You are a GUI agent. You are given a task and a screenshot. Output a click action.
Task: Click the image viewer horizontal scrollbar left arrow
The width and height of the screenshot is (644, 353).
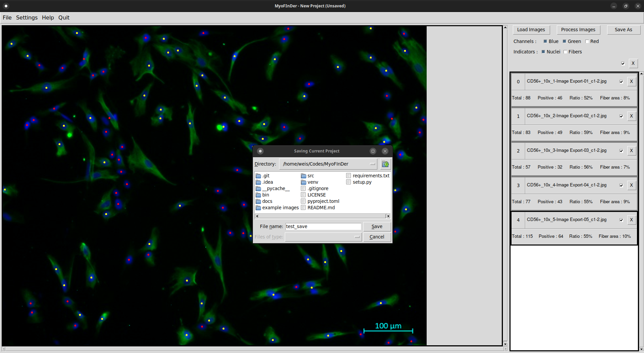[4, 349]
